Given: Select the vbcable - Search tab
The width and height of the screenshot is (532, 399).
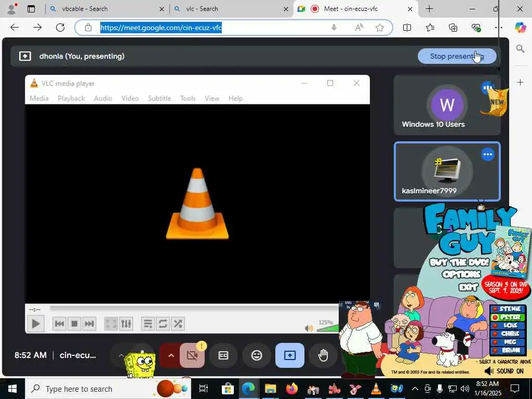Looking at the screenshot, I should point(107,9).
